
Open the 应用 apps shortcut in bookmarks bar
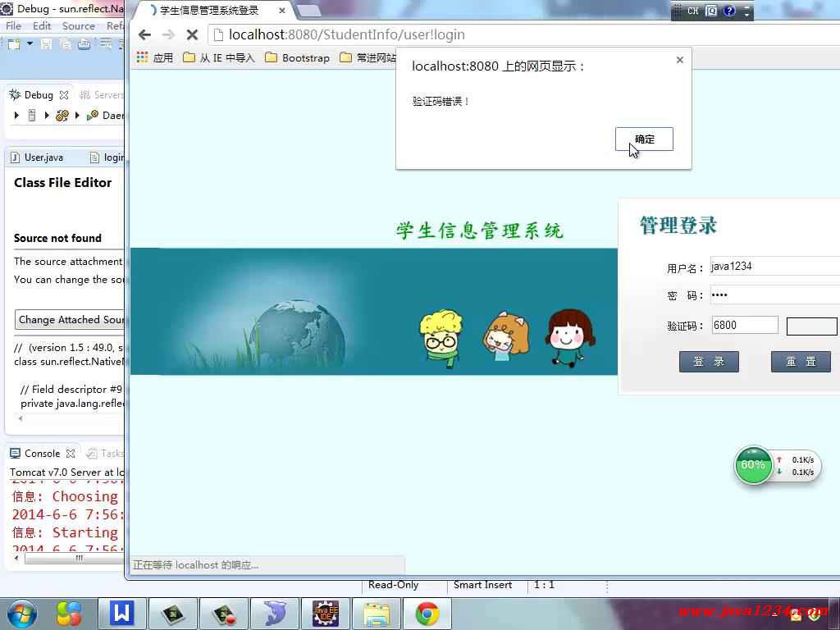coord(154,57)
